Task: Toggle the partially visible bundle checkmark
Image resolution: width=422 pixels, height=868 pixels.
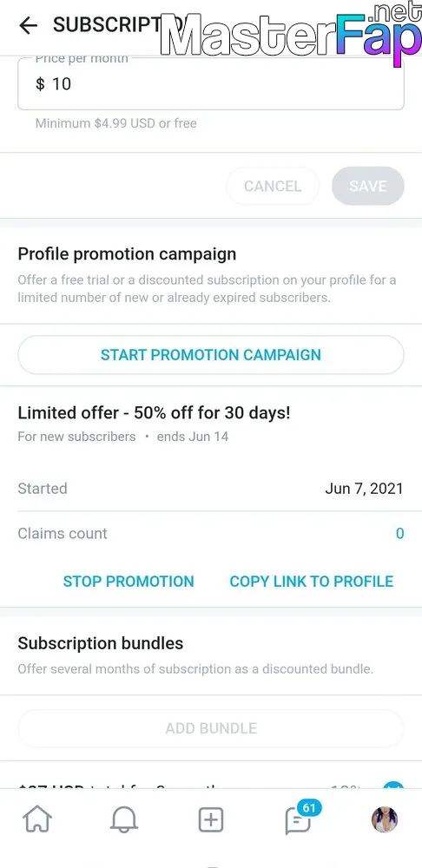Action: pos(393,785)
